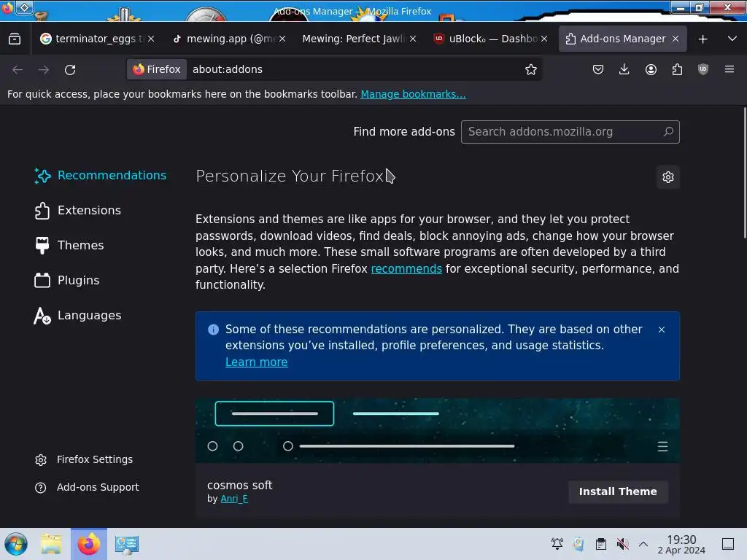The width and height of the screenshot is (747, 560).
Task: Go back to previous page
Action: [x=18, y=69]
